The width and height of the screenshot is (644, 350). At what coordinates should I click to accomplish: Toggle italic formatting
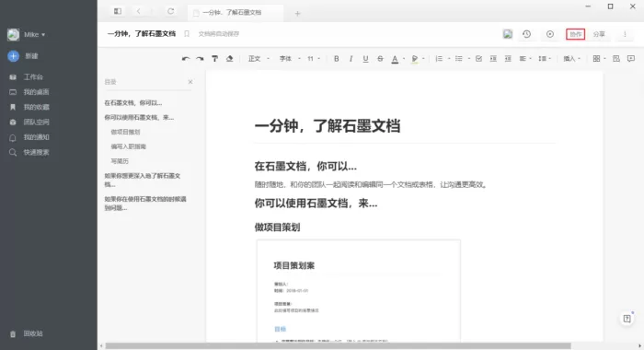coord(351,59)
